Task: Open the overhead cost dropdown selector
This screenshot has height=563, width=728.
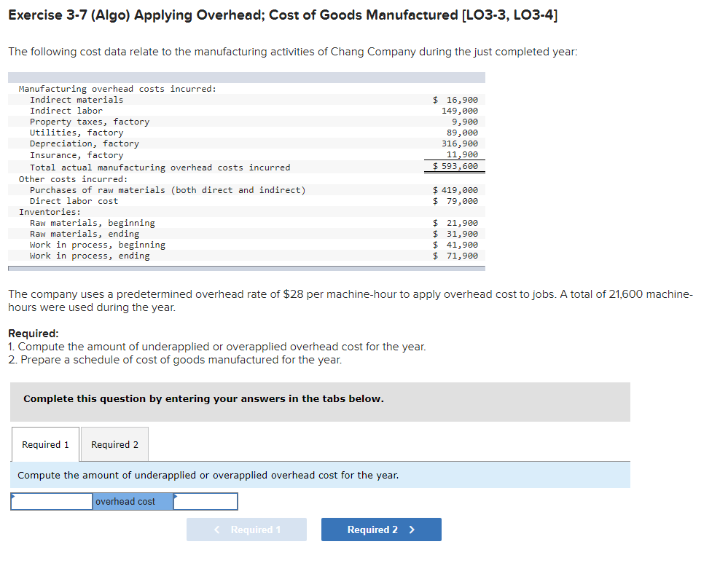Action: pyautogui.click(x=133, y=501)
